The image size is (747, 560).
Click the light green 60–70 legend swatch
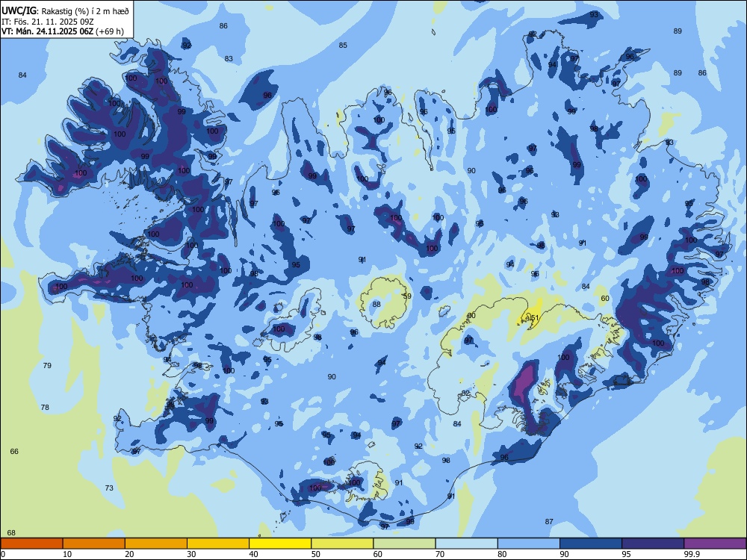(x=404, y=544)
